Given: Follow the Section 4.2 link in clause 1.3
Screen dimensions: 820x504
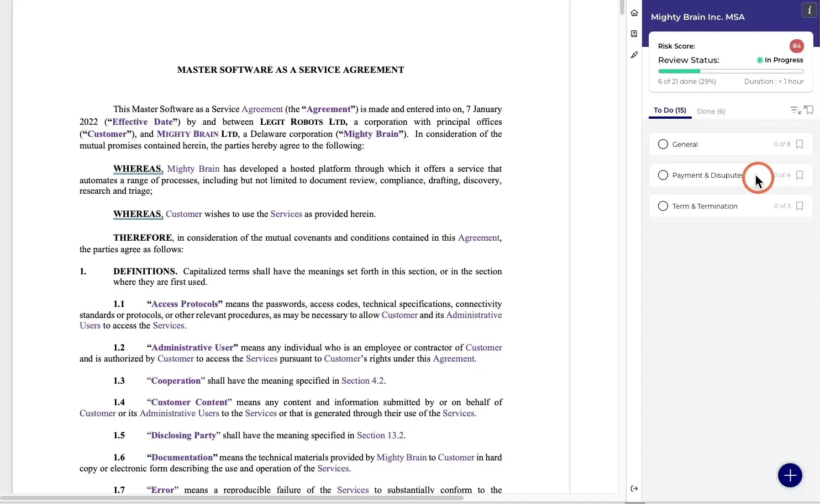Looking at the screenshot, I should [362, 381].
